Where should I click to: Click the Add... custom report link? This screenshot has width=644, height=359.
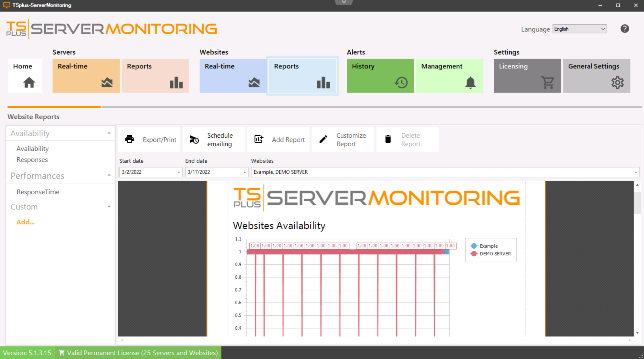coord(26,222)
